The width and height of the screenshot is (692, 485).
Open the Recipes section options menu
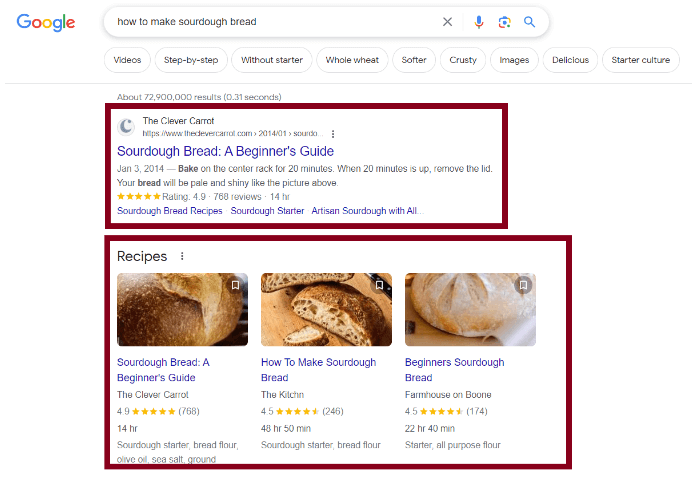pos(182,257)
